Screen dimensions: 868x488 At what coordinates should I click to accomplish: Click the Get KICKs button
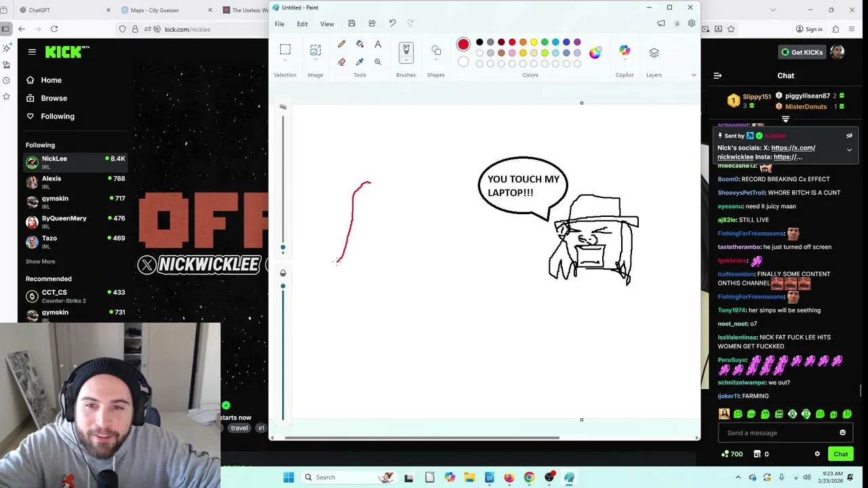click(802, 52)
